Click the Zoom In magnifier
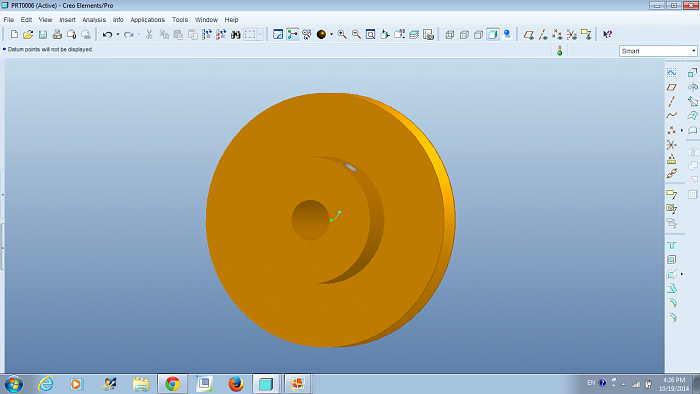Viewport: 700px width, 394px height. click(x=342, y=34)
